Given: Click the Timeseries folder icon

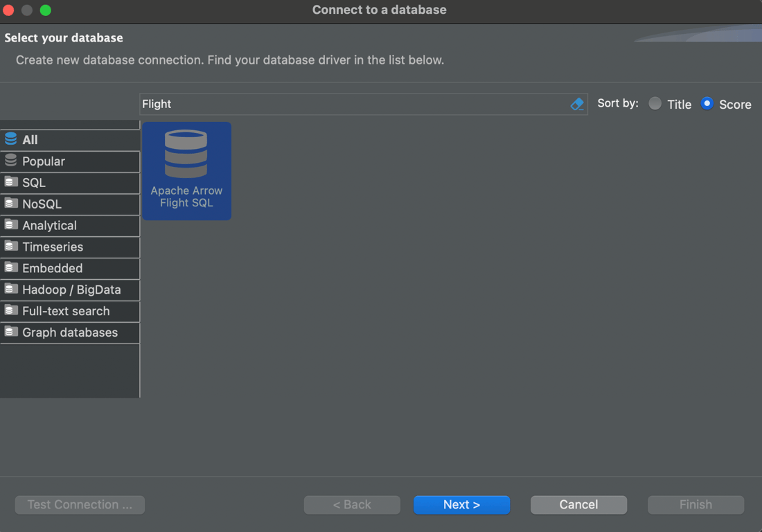Looking at the screenshot, I should point(10,246).
